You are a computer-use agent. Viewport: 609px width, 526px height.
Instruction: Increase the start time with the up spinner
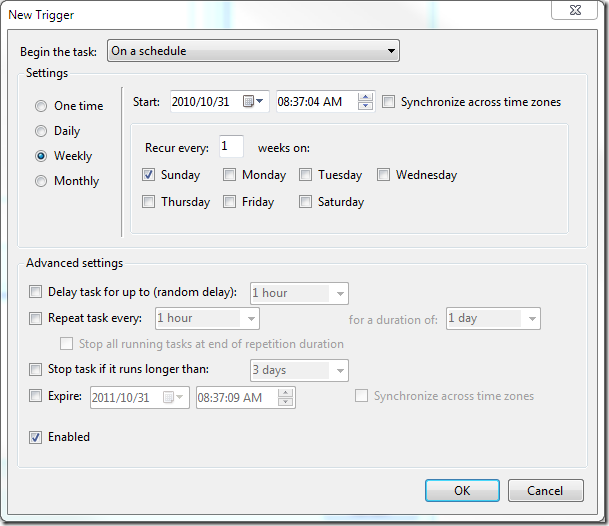tap(365, 97)
